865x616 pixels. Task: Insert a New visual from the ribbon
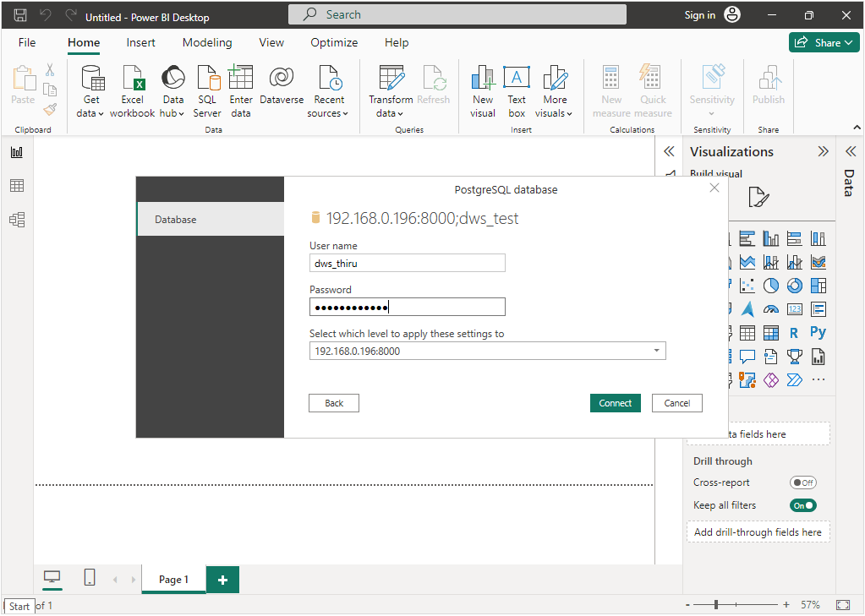(483, 91)
